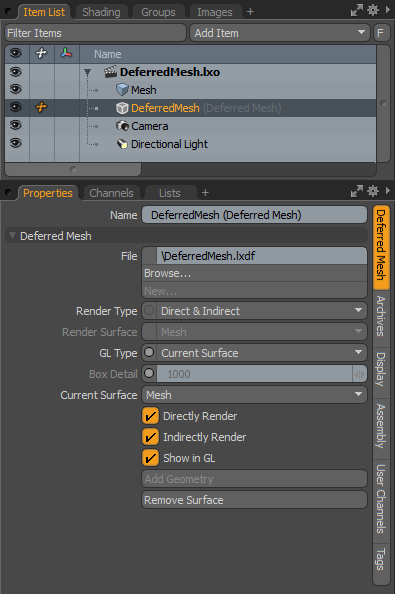Uncheck the Directly Render checkbox
Image resolution: width=395 pixels, height=594 pixels.
point(150,416)
